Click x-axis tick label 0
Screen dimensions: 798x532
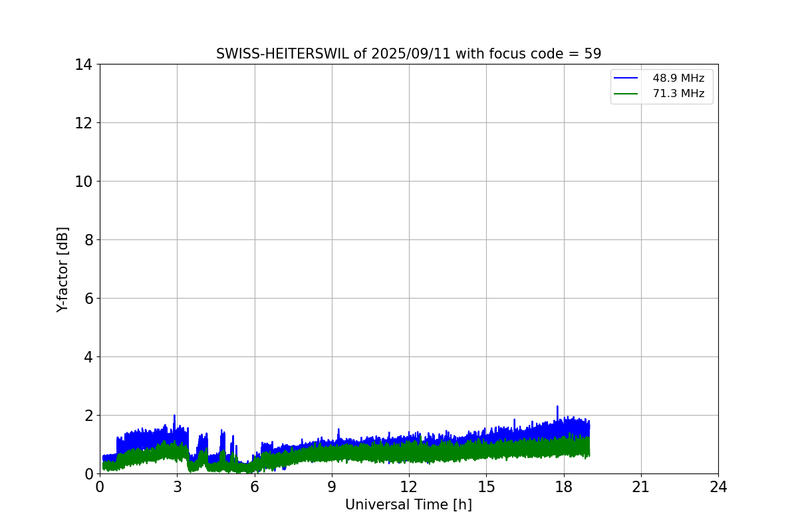click(100, 487)
